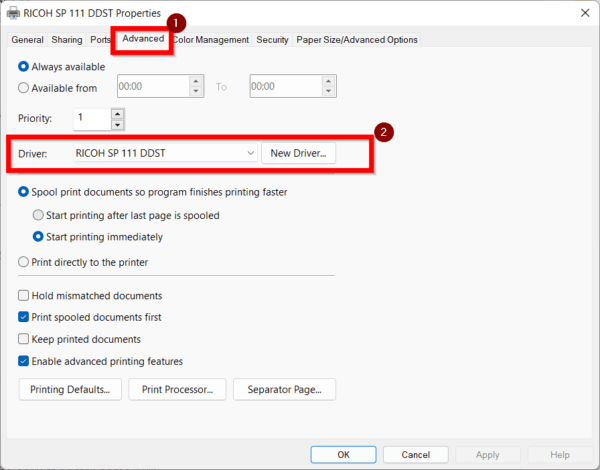Image resolution: width=600 pixels, height=470 pixels.
Task: Switch to the Security tab
Action: 272,40
